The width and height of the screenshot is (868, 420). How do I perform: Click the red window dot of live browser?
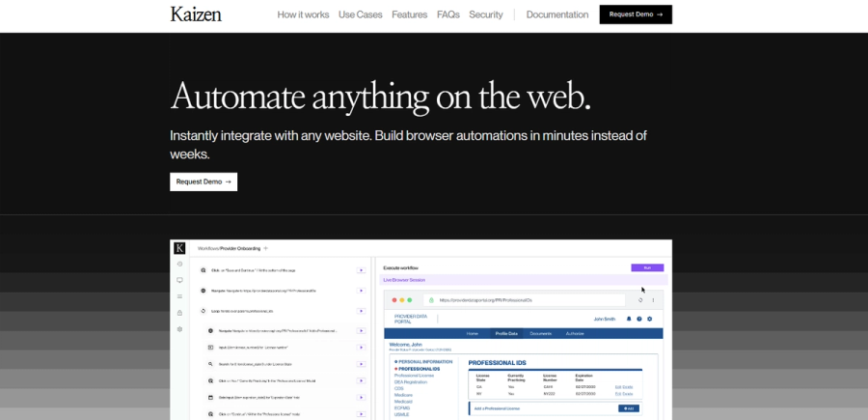click(394, 300)
